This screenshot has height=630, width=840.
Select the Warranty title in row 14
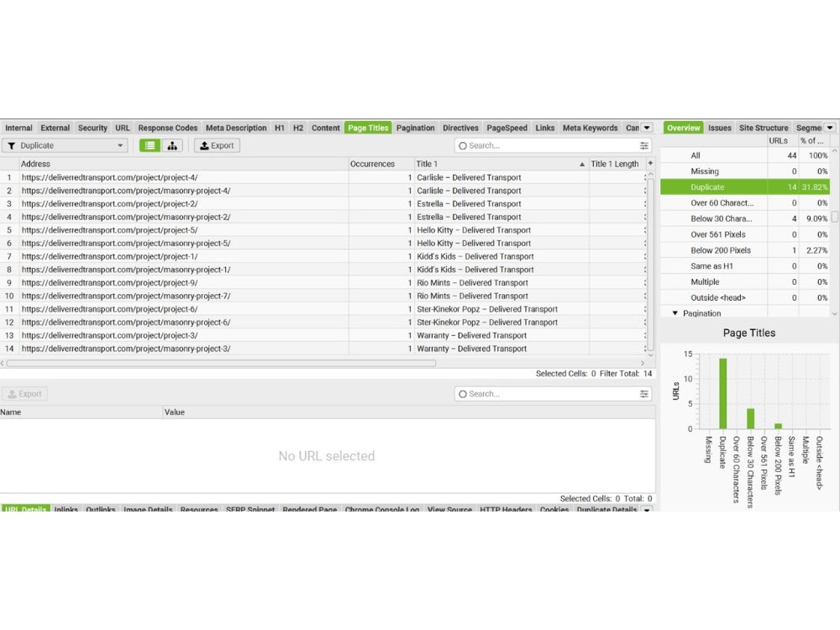(x=471, y=349)
